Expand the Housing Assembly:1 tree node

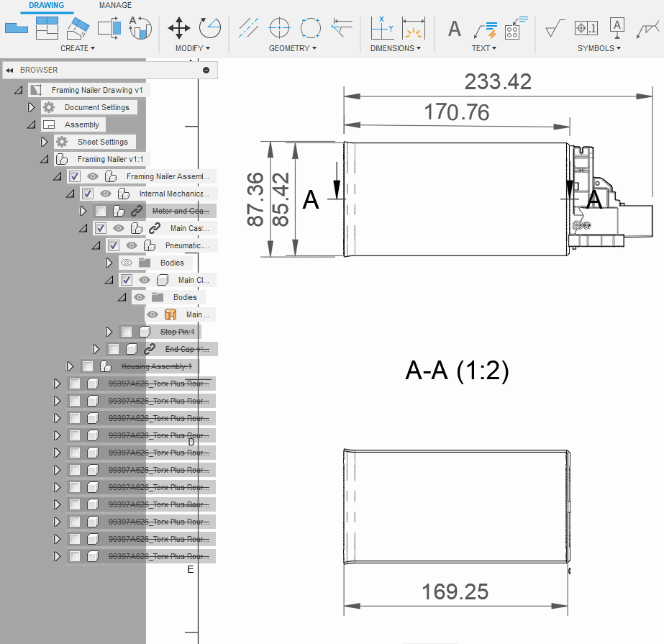tap(70, 366)
